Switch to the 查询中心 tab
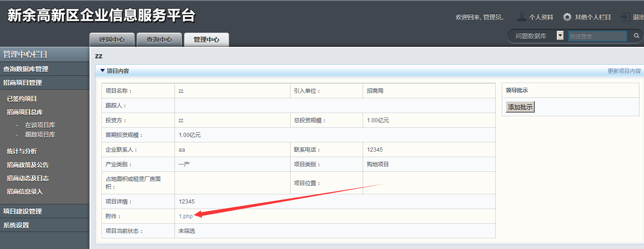This screenshot has width=644, height=249. [159, 40]
